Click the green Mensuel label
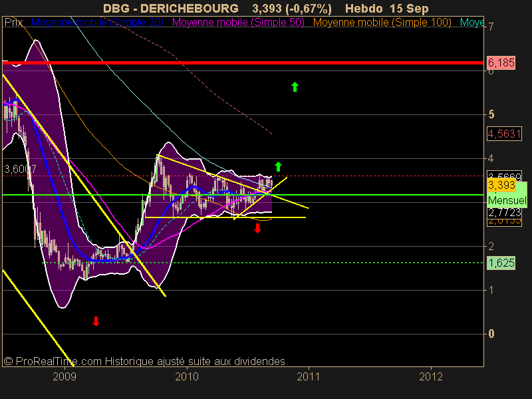 coord(507,200)
